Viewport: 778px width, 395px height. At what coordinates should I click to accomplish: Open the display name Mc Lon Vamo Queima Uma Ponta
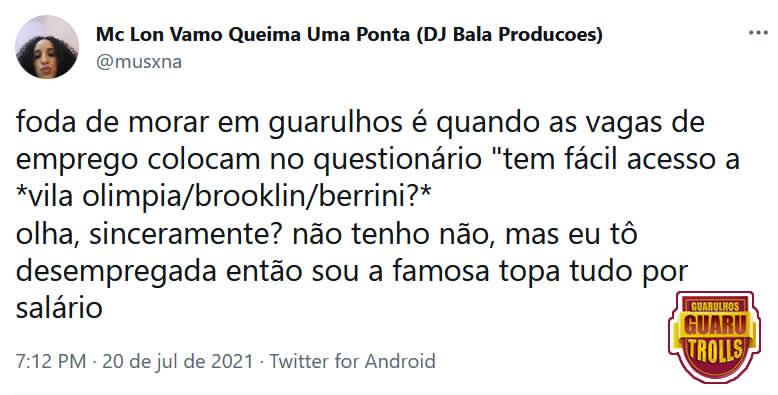pos(253,34)
